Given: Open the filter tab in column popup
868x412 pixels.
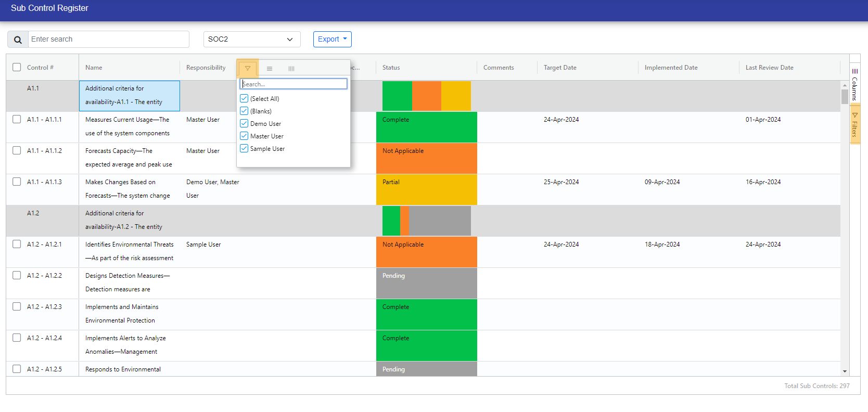Looking at the screenshot, I should click(x=248, y=68).
